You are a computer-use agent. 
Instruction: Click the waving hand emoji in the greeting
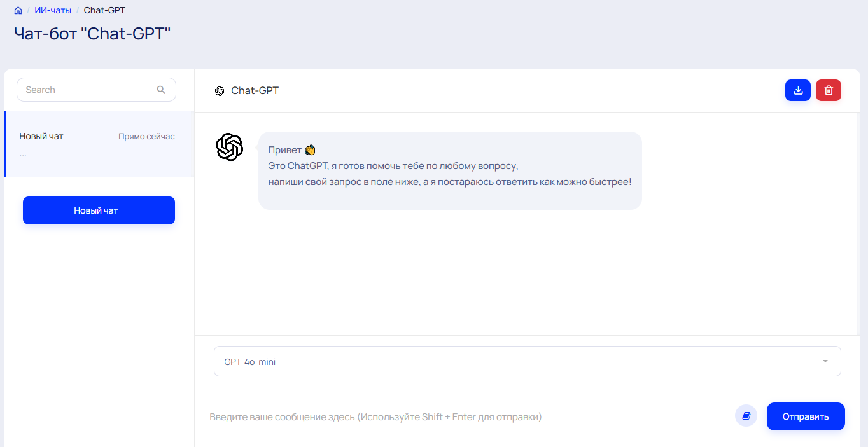tap(310, 150)
